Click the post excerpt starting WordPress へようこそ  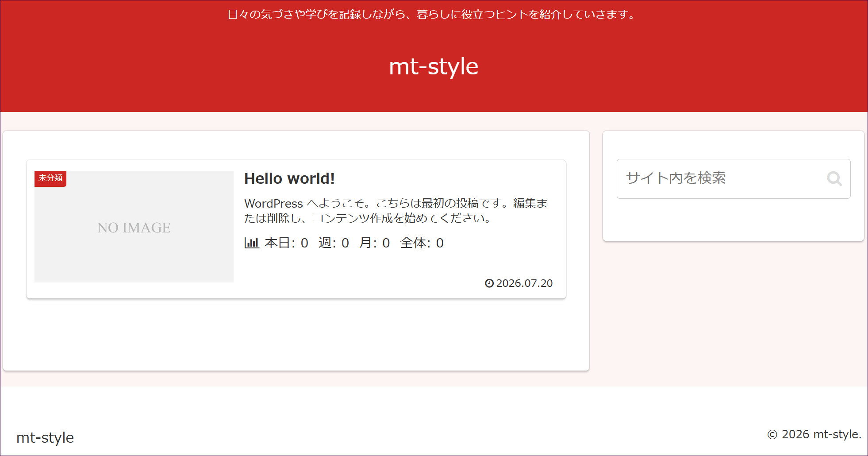(396, 211)
